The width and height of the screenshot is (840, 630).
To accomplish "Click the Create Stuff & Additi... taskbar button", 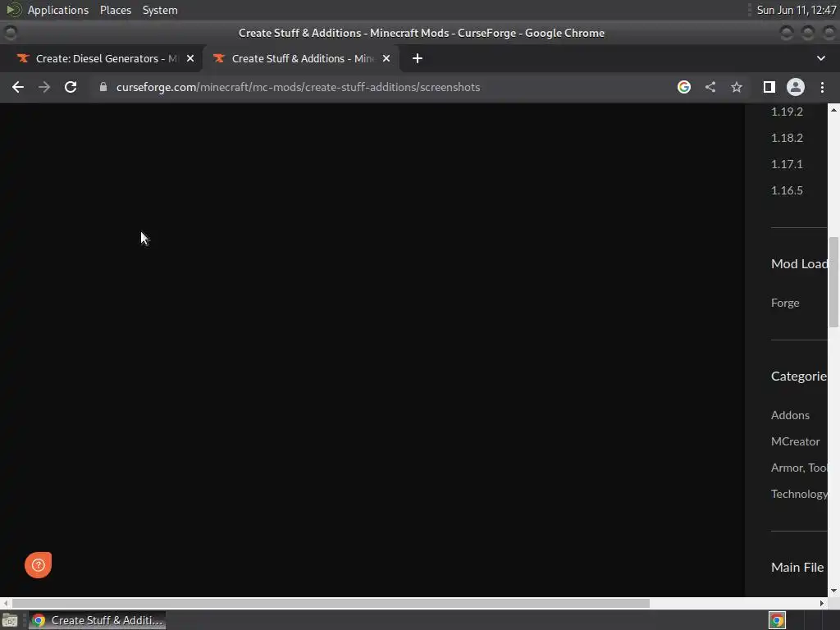I will pyautogui.click(x=98, y=620).
